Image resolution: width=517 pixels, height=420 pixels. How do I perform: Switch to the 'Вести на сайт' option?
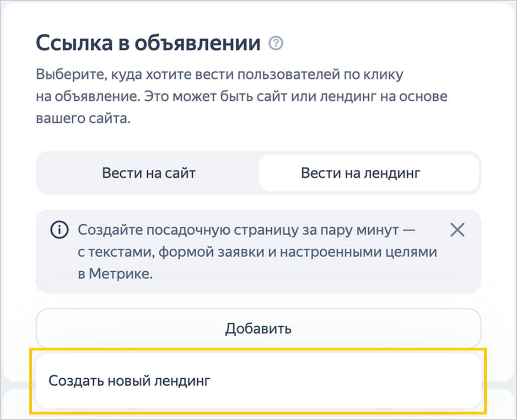[149, 173]
